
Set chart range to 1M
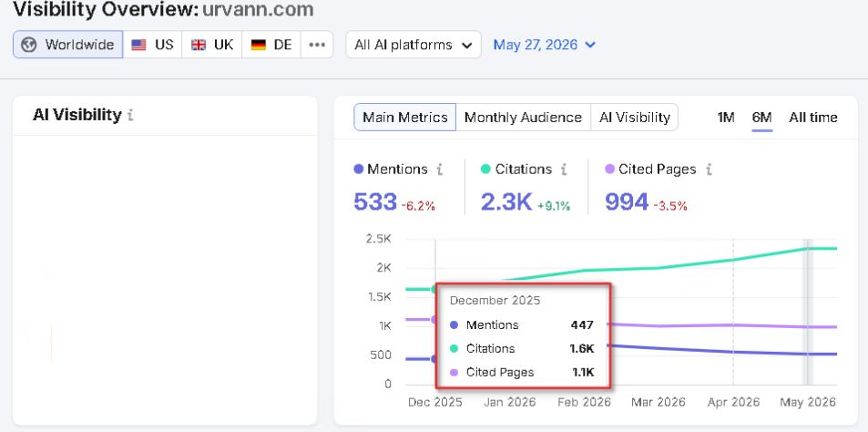coord(726,118)
